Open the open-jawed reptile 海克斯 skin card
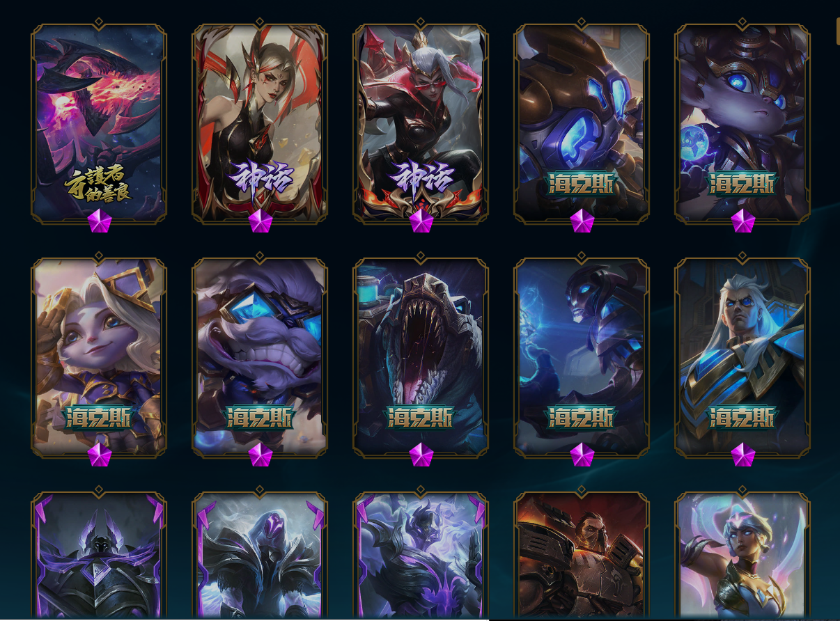 point(421,356)
